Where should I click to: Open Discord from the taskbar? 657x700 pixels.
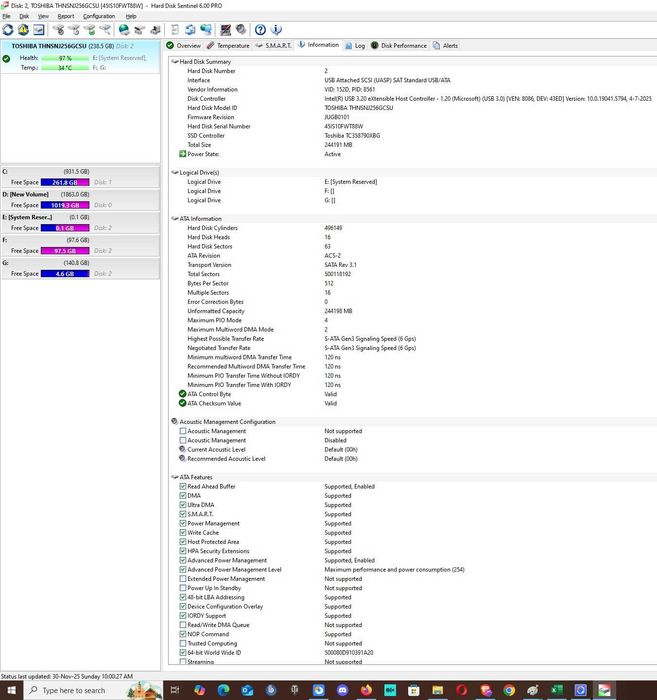click(x=342, y=690)
